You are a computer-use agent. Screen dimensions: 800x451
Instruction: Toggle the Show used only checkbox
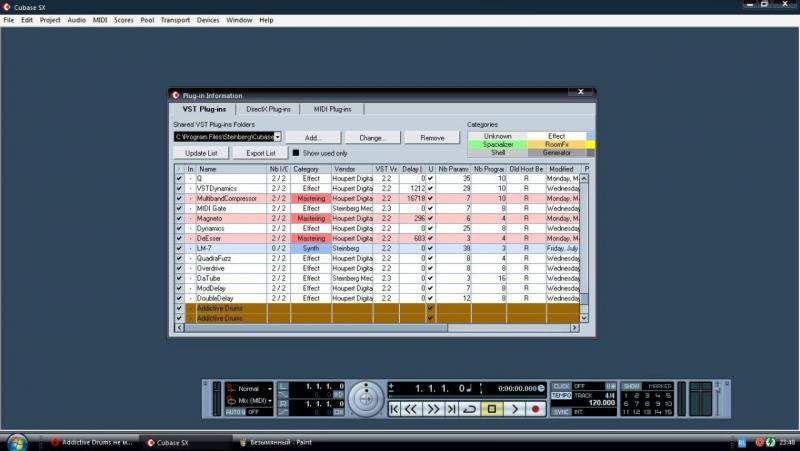(x=296, y=153)
